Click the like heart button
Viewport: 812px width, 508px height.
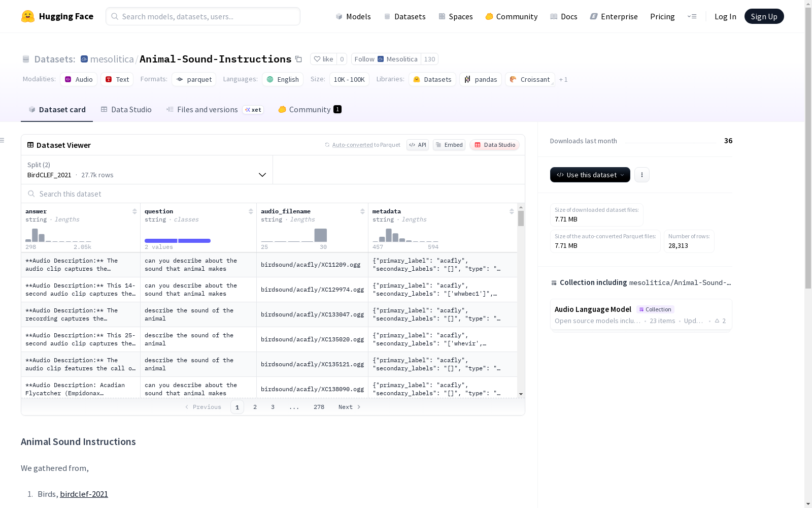pos(323,59)
